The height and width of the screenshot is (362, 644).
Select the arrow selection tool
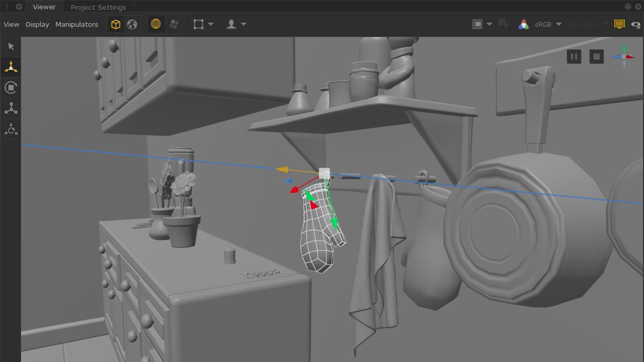pos(11,47)
